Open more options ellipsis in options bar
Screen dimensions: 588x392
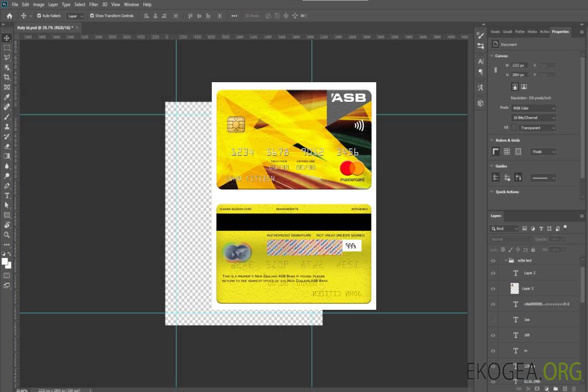(x=234, y=16)
